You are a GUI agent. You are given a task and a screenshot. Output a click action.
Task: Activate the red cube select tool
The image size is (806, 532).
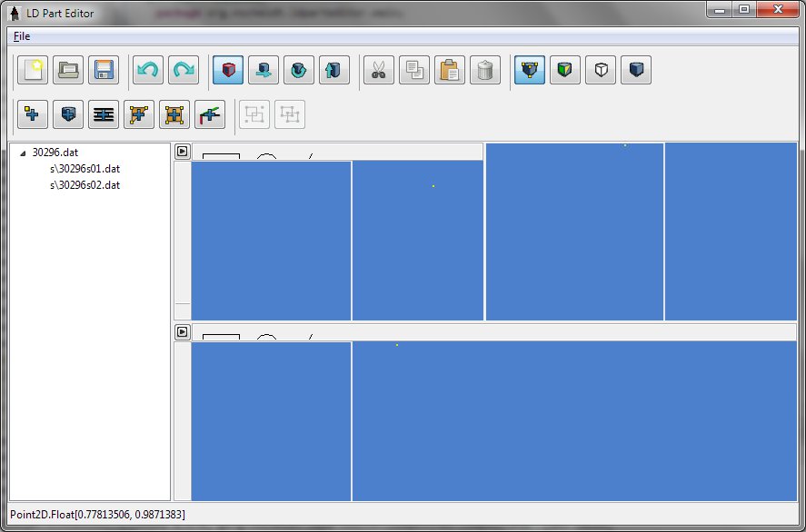pos(228,70)
